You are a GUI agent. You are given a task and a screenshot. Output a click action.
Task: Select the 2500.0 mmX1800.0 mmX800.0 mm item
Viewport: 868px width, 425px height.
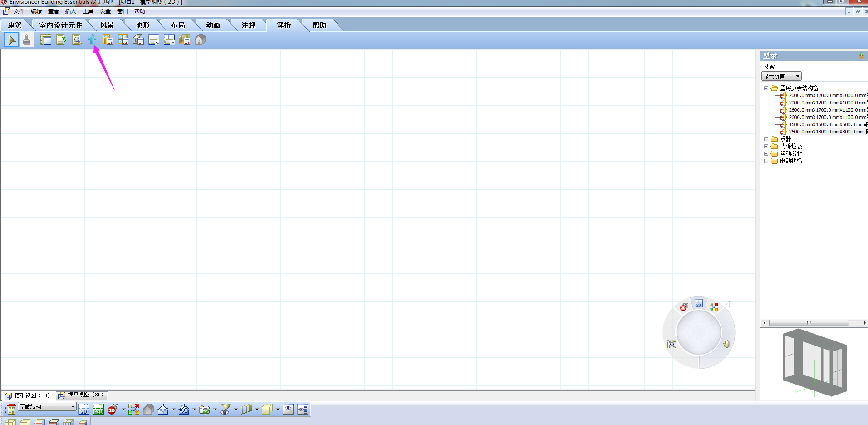pos(828,132)
